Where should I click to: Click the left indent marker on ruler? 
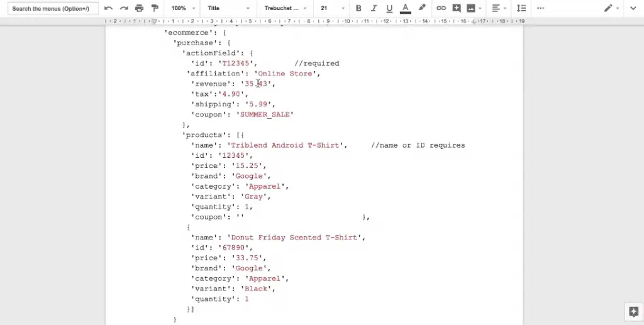(155, 21)
